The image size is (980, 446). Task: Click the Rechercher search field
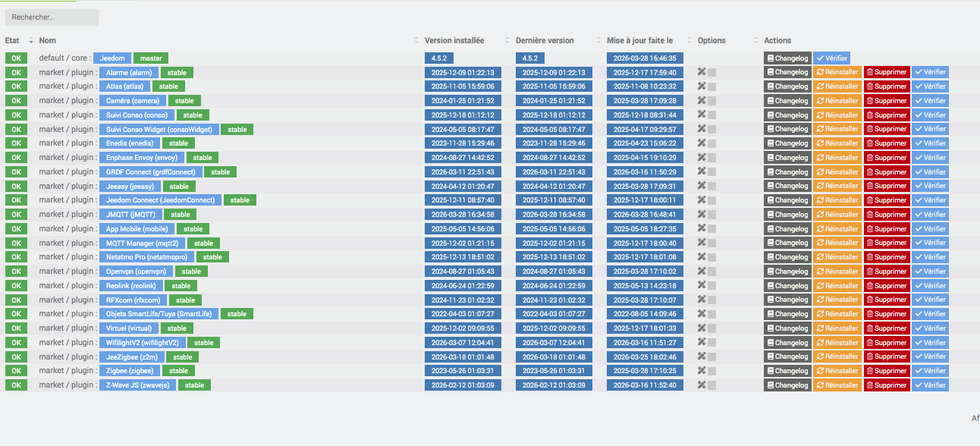[x=52, y=17]
